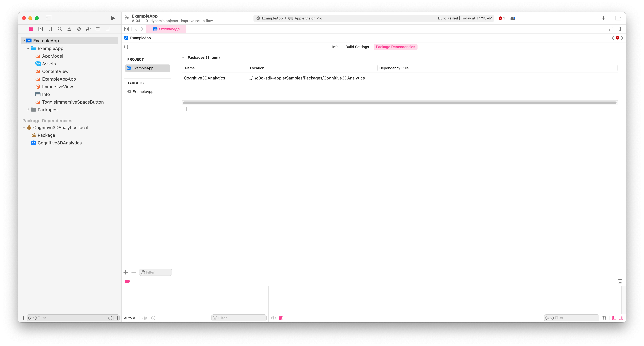The image size is (644, 346).
Task: Focus the targets Filter field
Action: 155,272
